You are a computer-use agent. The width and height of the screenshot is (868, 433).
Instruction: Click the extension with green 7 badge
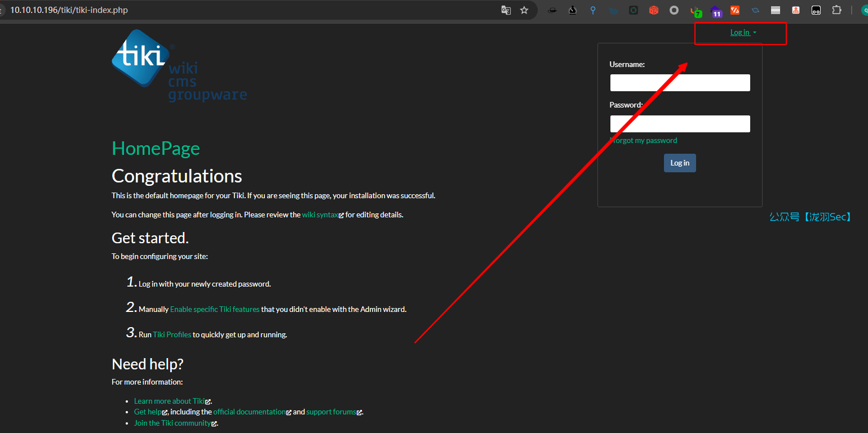click(x=696, y=11)
